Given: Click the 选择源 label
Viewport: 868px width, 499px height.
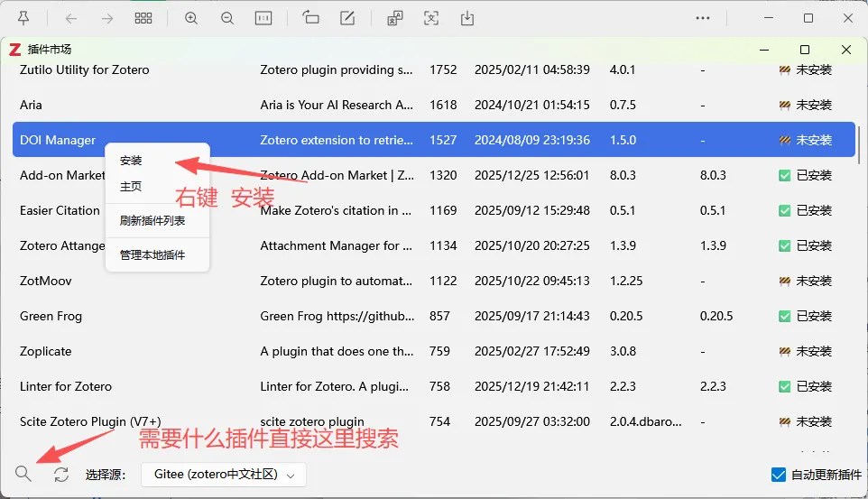Looking at the screenshot, I should click(106, 476).
